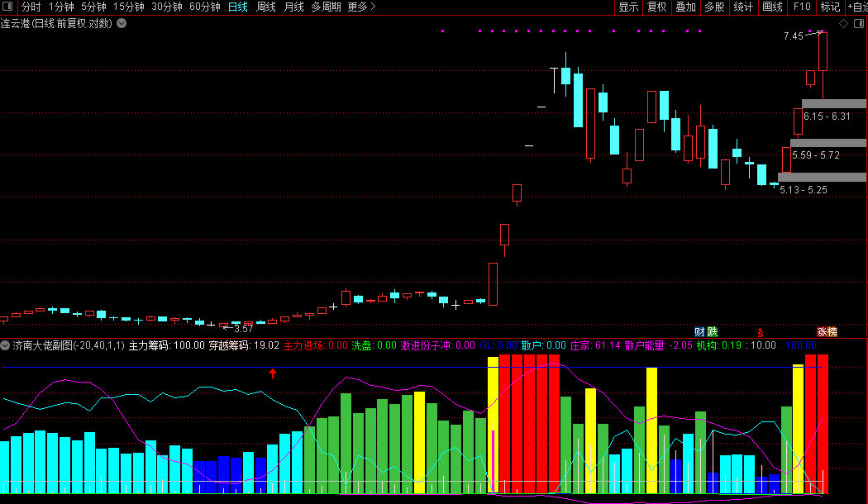868x504 pixels.
Task: Switch to the 周线 weekly tab
Action: [x=265, y=7]
